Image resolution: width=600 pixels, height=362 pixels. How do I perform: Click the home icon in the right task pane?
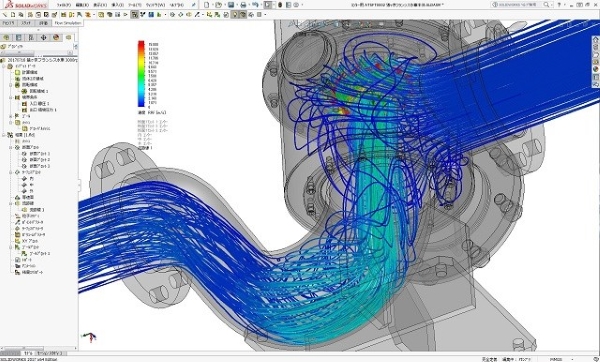[x=596, y=39]
